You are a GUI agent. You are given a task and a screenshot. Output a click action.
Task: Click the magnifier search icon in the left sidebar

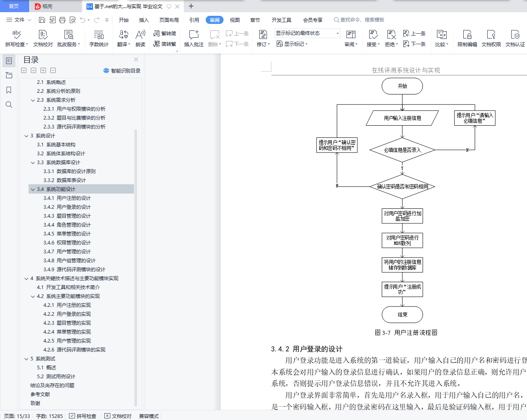[9, 105]
